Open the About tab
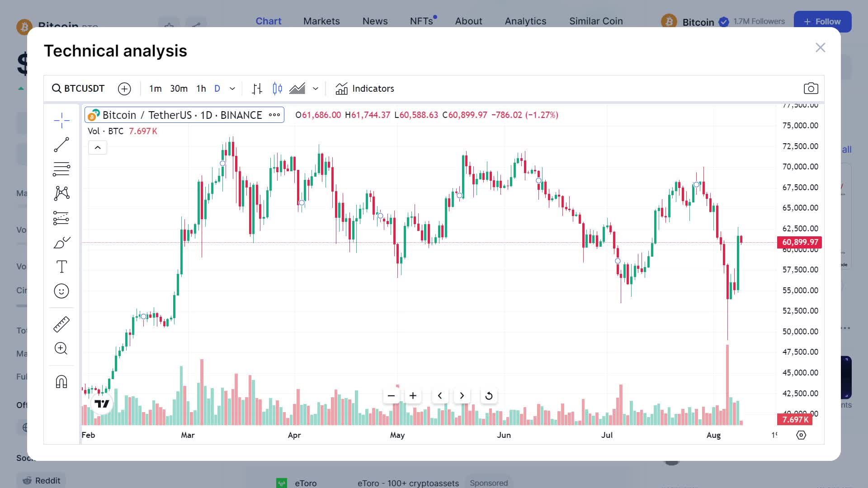868x488 pixels. click(x=468, y=21)
